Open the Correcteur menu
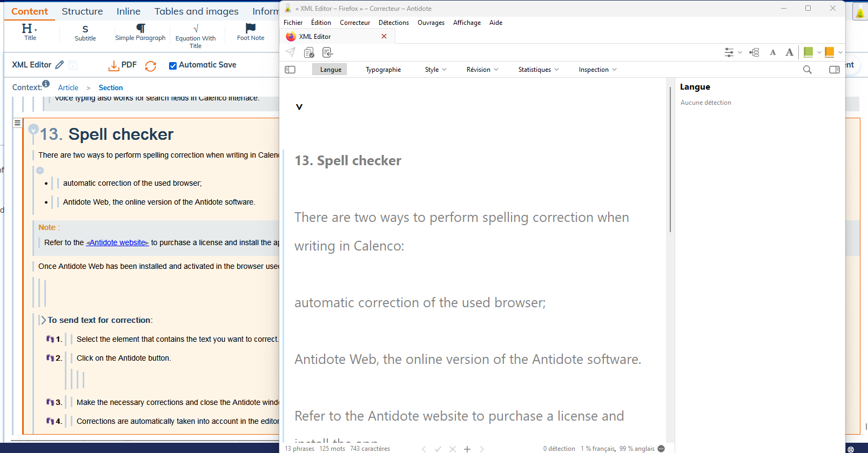The height and width of the screenshot is (453, 868). pos(355,23)
